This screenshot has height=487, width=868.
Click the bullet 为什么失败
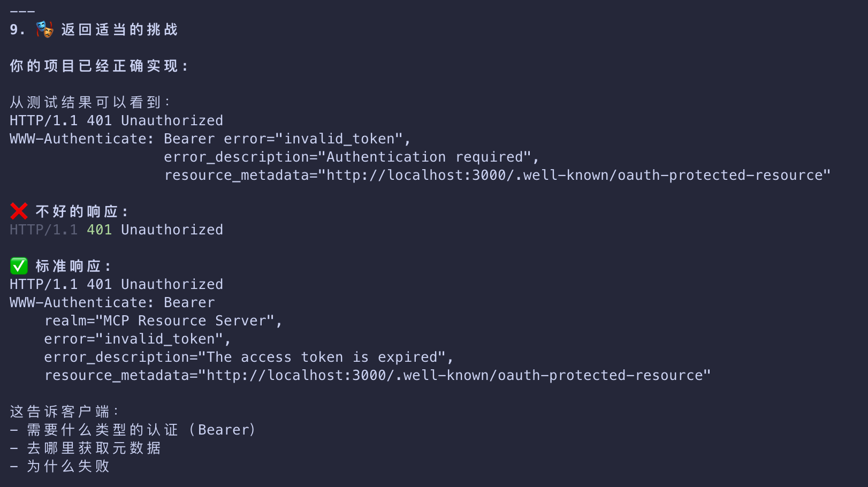pos(68,466)
